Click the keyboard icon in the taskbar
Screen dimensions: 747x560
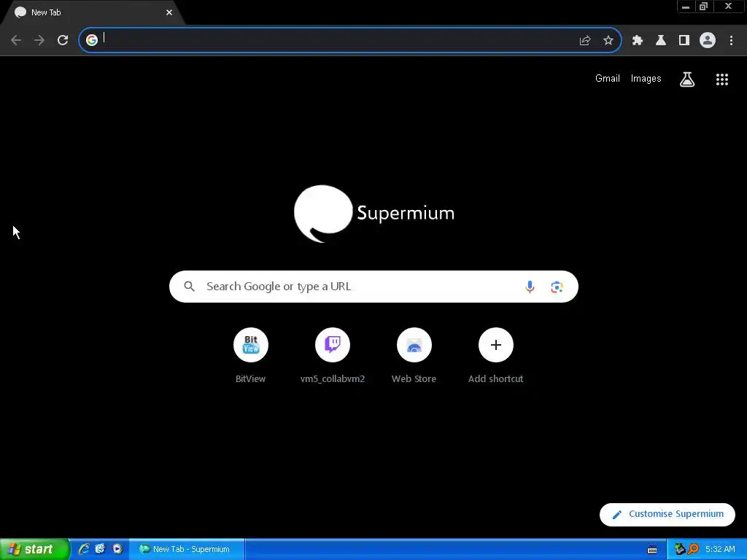click(x=652, y=550)
